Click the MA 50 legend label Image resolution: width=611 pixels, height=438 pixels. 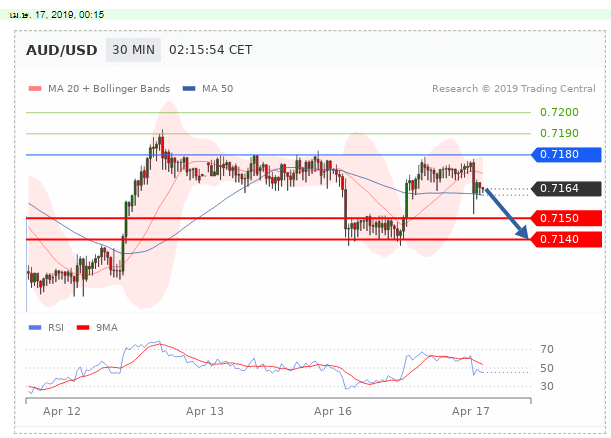[217, 89]
